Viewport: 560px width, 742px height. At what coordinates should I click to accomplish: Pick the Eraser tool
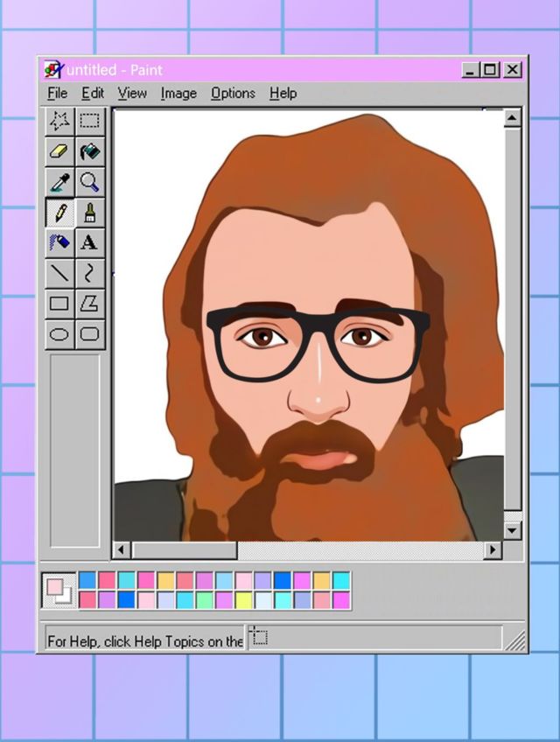point(59,151)
